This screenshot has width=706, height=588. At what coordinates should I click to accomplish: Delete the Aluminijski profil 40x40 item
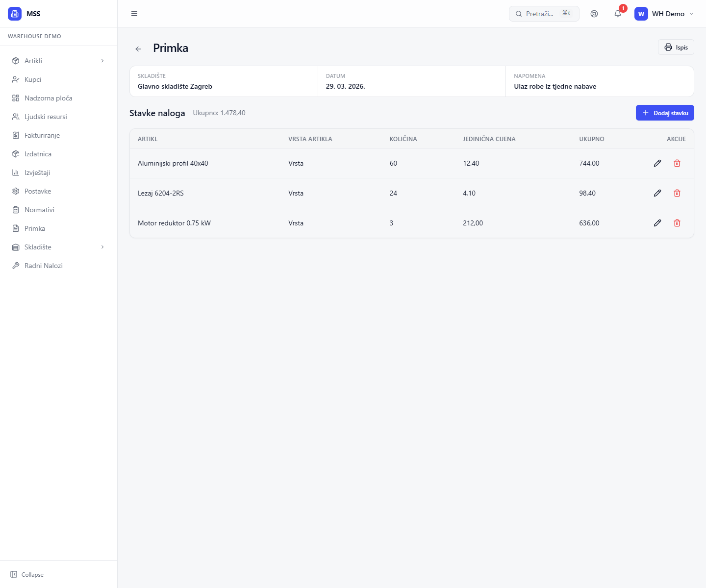point(677,163)
